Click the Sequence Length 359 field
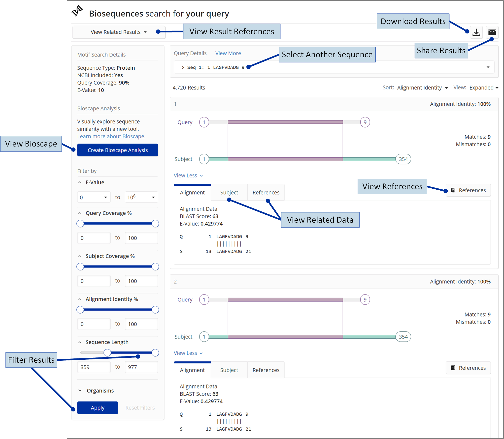Viewport: 504px width, 439px height. coord(94,367)
